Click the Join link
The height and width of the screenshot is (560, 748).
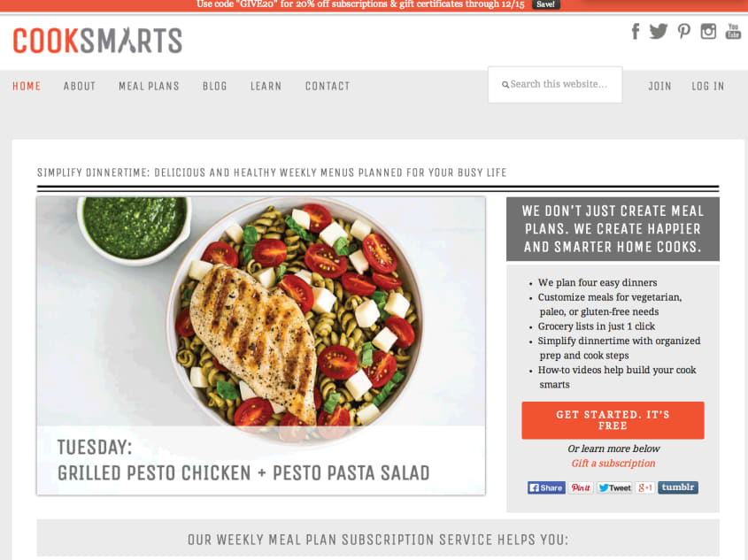point(659,87)
